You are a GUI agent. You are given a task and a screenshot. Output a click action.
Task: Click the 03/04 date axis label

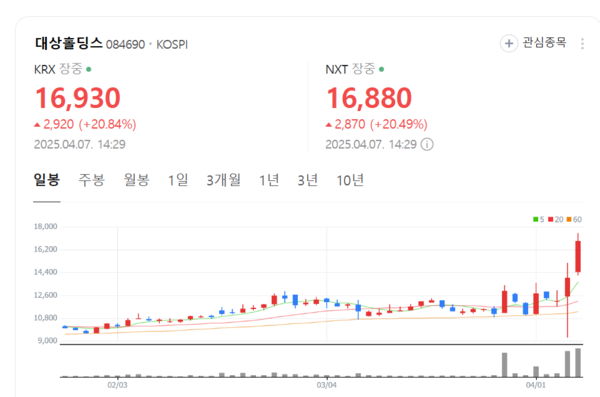coord(326,385)
